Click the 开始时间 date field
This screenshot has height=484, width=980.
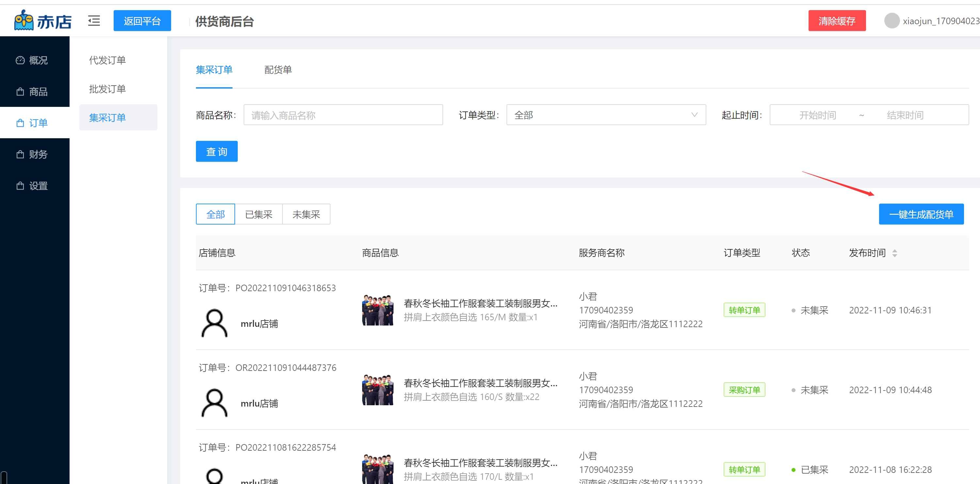coord(817,115)
